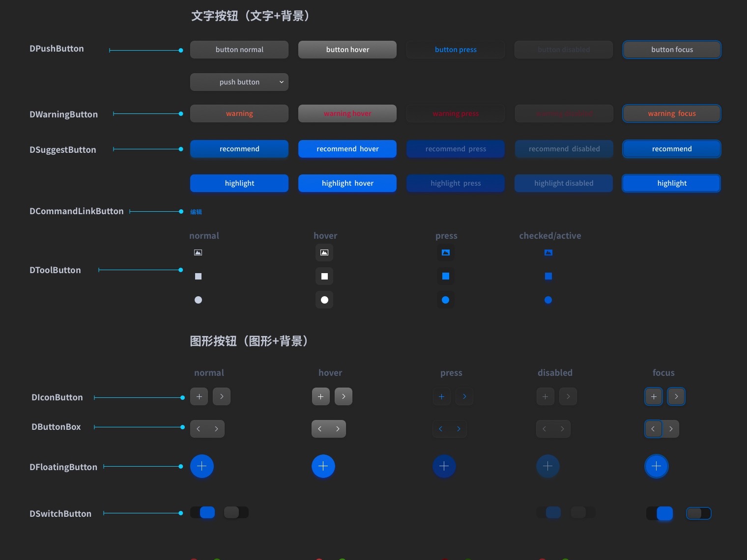Click the warning hover button
Image resolution: width=747 pixels, height=560 pixels.
[347, 113]
